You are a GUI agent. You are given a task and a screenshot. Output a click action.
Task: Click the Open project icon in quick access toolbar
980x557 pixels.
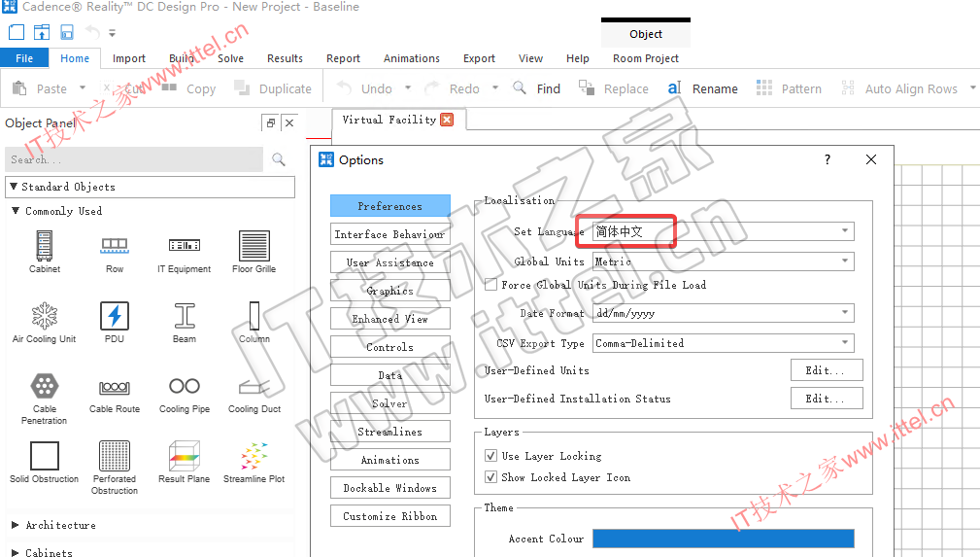(41, 32)
